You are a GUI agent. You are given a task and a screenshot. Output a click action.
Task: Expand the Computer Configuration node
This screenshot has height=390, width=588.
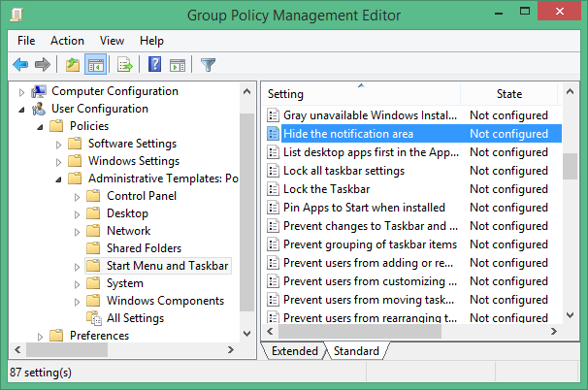pyautogui.click(x=21, y=91)
